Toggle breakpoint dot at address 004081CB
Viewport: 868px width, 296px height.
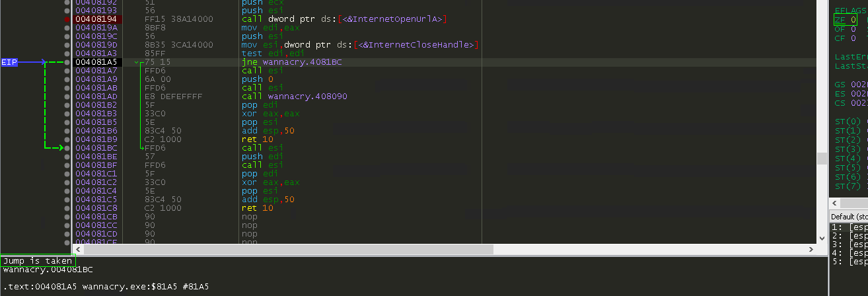67,217
